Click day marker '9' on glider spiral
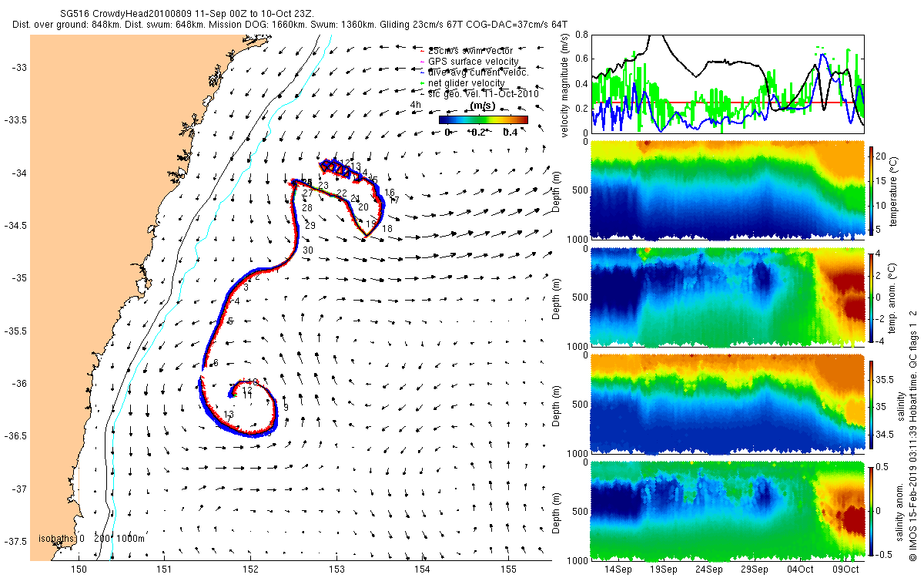 tap(286, 408)
